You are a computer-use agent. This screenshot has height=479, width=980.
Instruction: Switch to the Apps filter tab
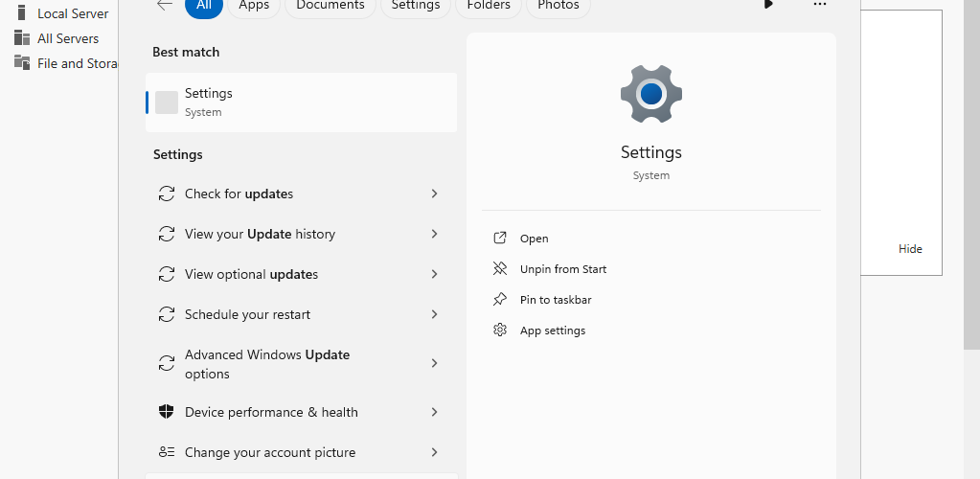[x=254, y=7]
